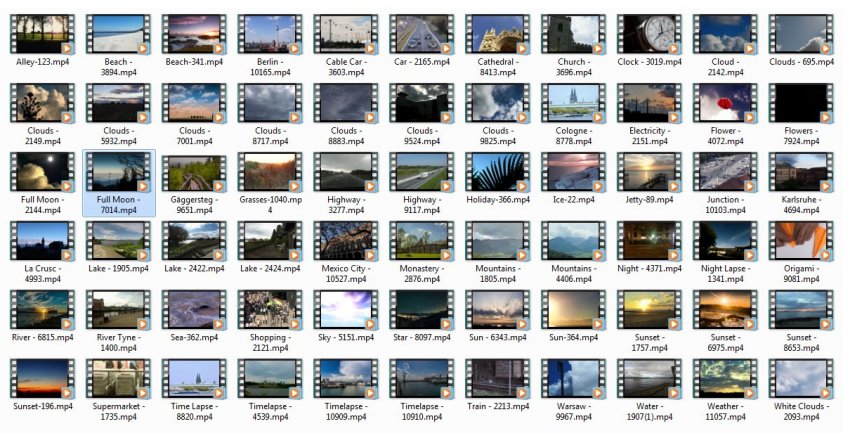The height and width of the screenshot is (438, 850).
Task: Click the Jetty-89.mp4 file name
Action: pyautogui.click(x=649, y=200)
